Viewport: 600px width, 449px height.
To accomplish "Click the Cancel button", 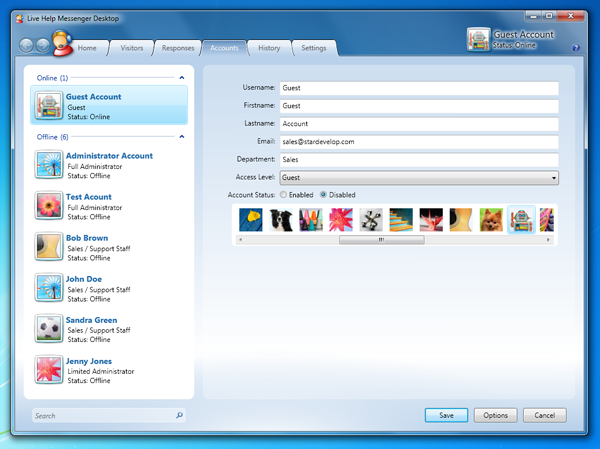I will 545,415.
